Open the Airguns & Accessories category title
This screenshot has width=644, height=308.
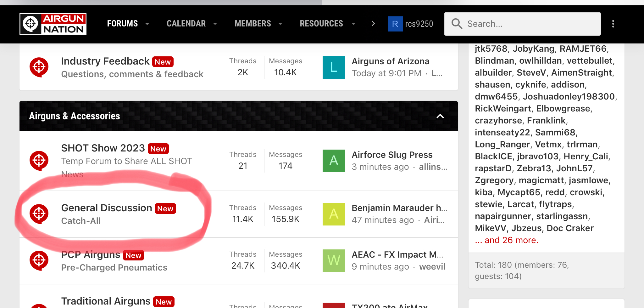click(x=75, y=116)
